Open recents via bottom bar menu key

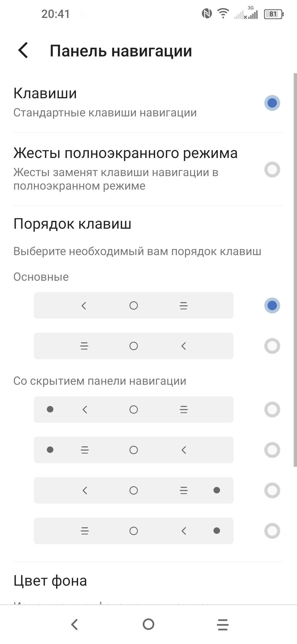(x=222, y=624)
